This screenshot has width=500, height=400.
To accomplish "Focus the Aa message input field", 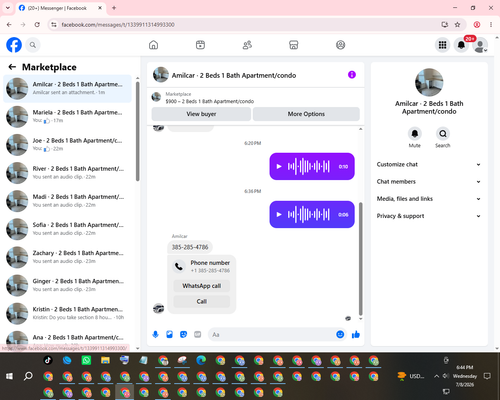I will 272,334.
